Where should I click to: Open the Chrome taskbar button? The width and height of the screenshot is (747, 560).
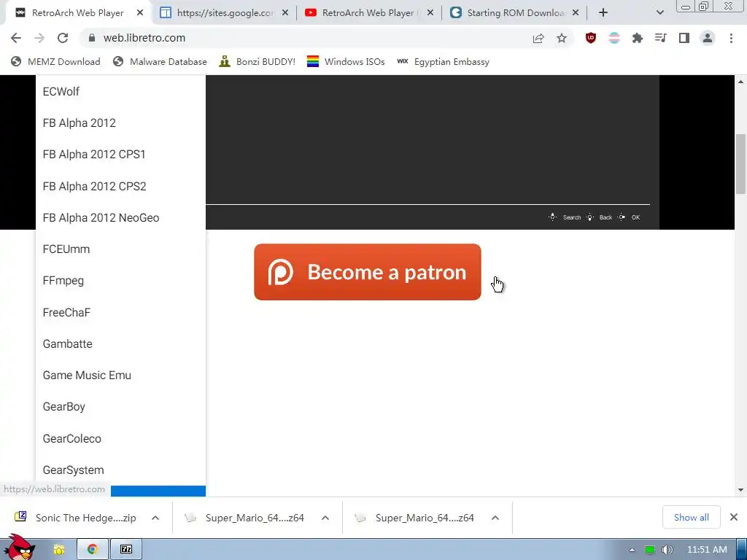pyautogui.click(x=93, y=549)
